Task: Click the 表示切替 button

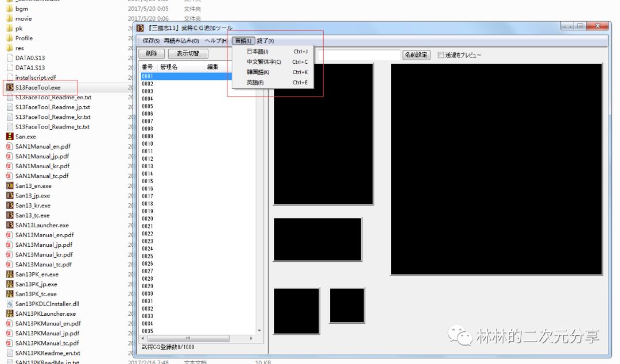Action: (x=188, y=53)
